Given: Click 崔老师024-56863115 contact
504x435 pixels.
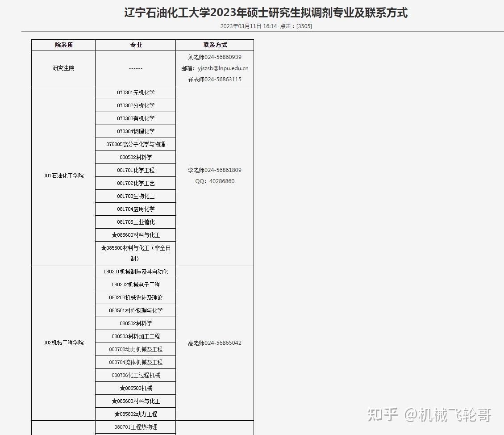Looking at the screenshot, I should (x=215, y=79).
